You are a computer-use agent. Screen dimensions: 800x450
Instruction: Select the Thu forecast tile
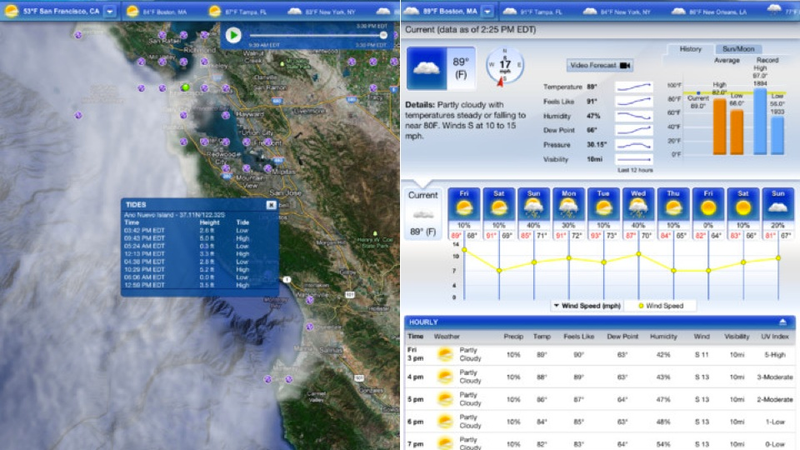click(x=673, y=214)
